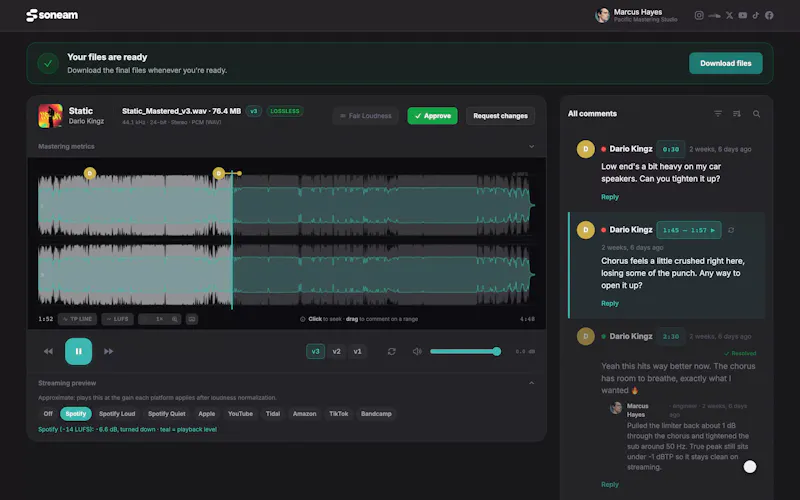Click the 0.0 dB volume readout
800x500 pixels.
click(525, 352)
